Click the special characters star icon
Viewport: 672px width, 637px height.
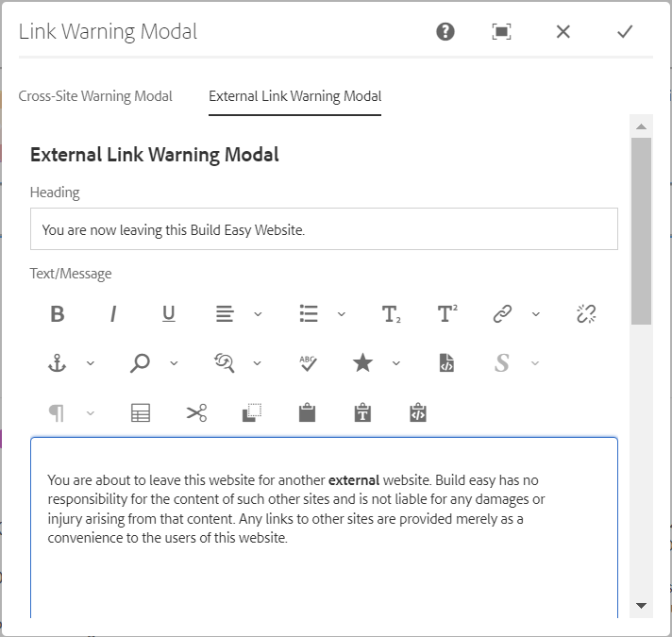[362, 362]
